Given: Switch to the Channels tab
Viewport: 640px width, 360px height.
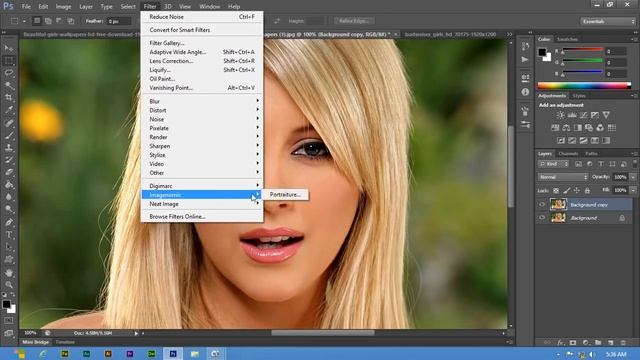Looking at the screenshot, I should (568, 153).
